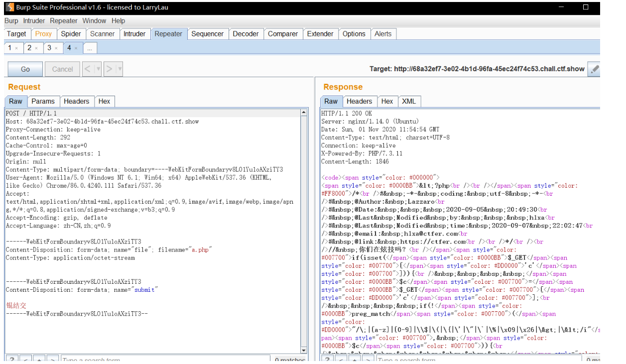Image resolution: width=626 pixels, height=364 pixels.
Task: Switch to the Sequencer tab
Action: coord(207,34)
